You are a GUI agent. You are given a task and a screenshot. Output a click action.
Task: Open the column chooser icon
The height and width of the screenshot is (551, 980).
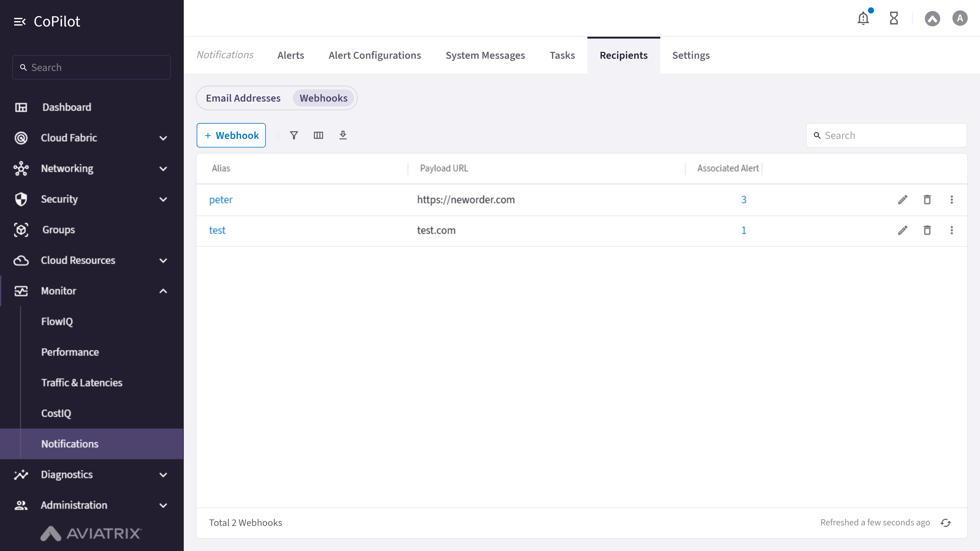coord(318,135)
